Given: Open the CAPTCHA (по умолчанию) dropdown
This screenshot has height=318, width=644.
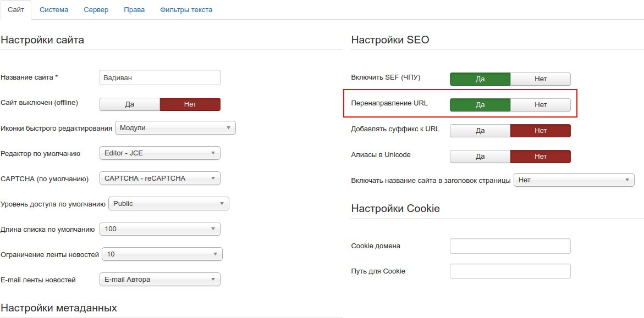Looking at the screenshot, I should coord(160,178).
